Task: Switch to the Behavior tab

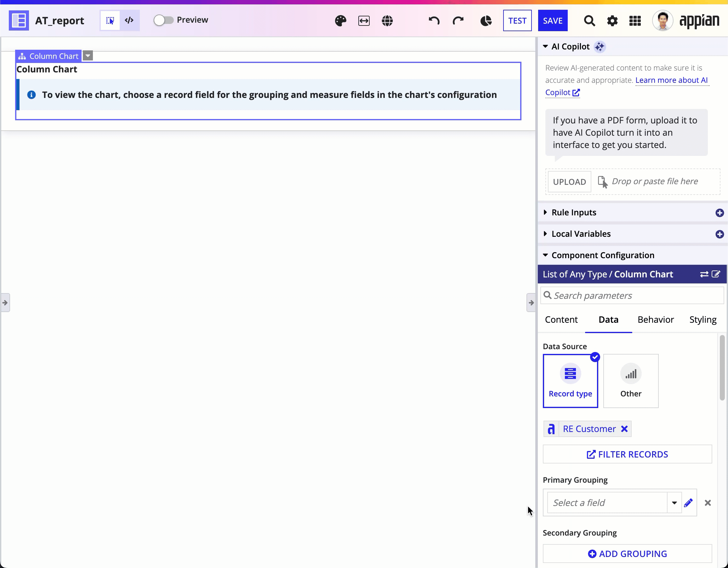Action: (655, 319)
